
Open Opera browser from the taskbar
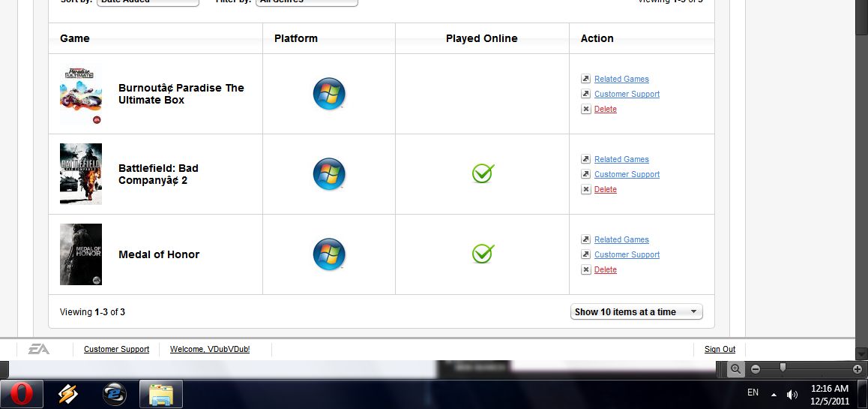click(22, 395)
